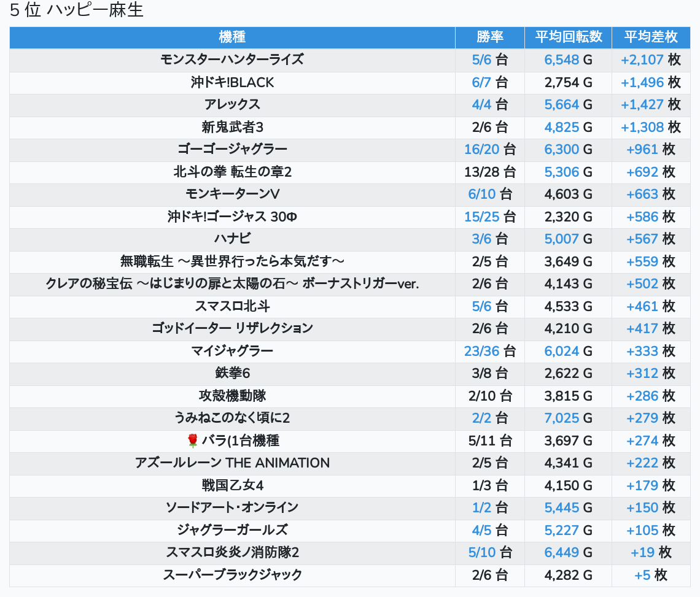Click the 機種 column header

point(232,37)
